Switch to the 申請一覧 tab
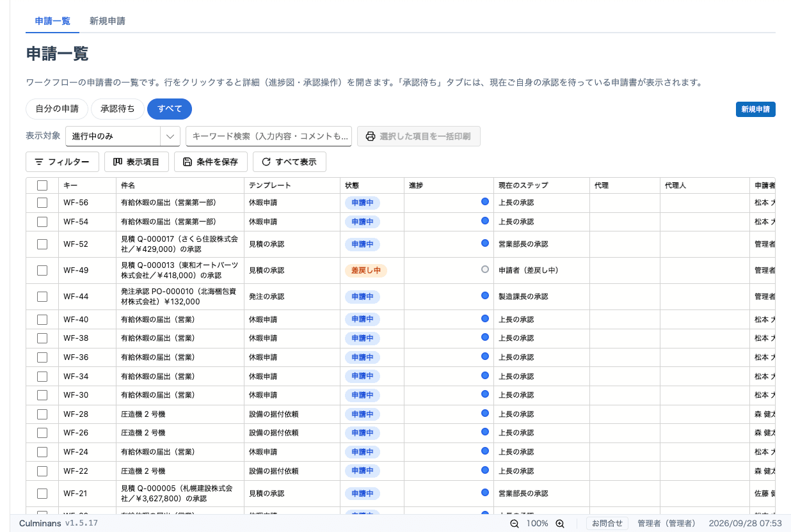Image resolution: width=791 pixels, height=532 pixels. point(52,21)
